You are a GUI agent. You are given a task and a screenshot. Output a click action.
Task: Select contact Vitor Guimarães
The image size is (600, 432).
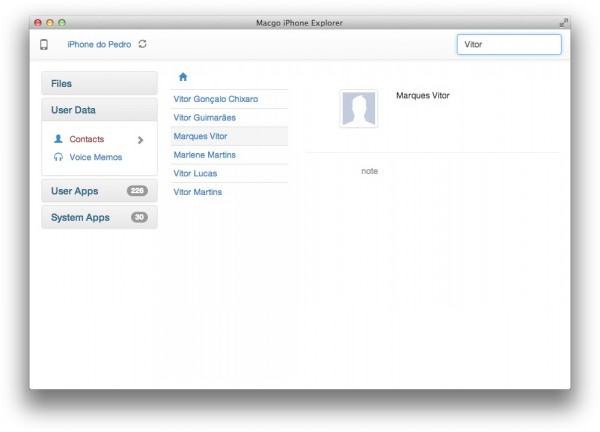point(229,117)
